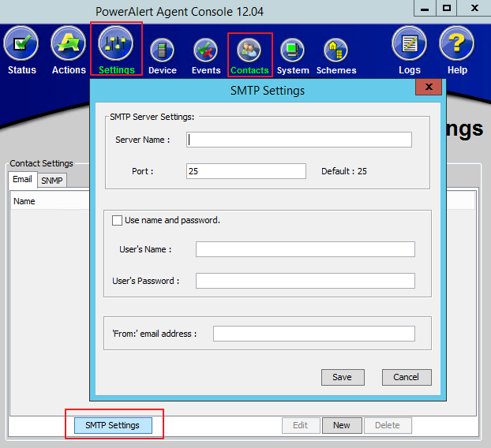The width and height of the screenshot is (491, 448).
Task: Focus the Server Name field
Action: click(x=299, y=140)
